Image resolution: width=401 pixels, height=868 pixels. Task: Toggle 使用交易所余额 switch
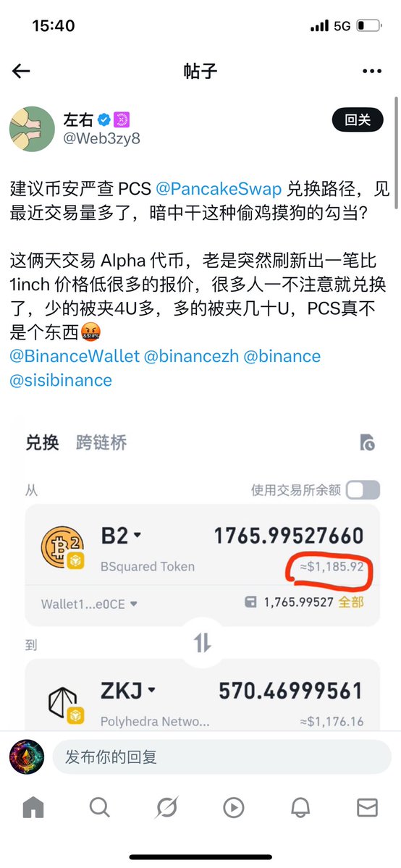coord(363,490)
